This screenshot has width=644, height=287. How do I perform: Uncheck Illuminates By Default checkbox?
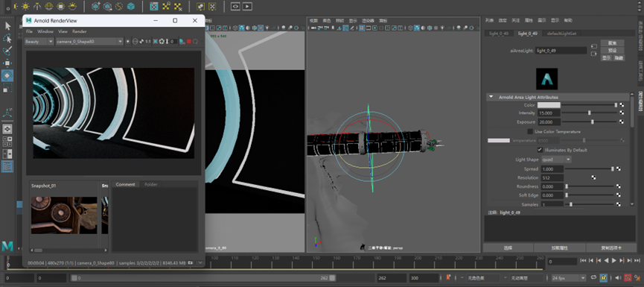(540, 150)
